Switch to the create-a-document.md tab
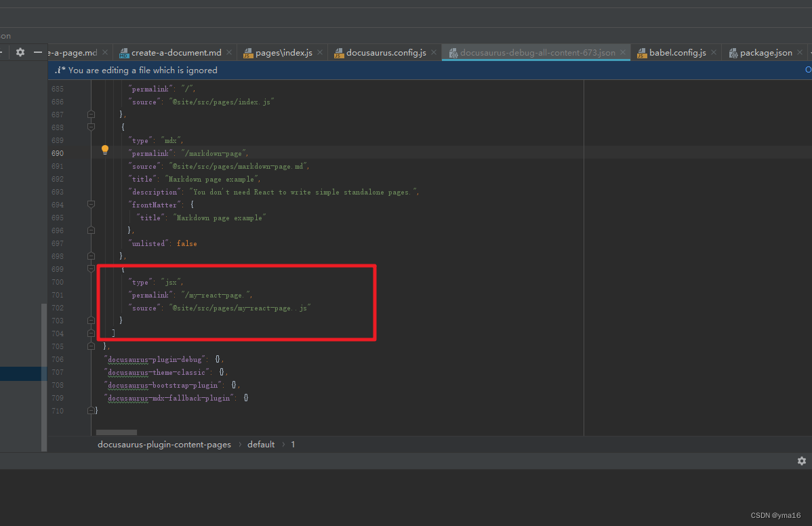812x526 pixels. pos(176,52)
